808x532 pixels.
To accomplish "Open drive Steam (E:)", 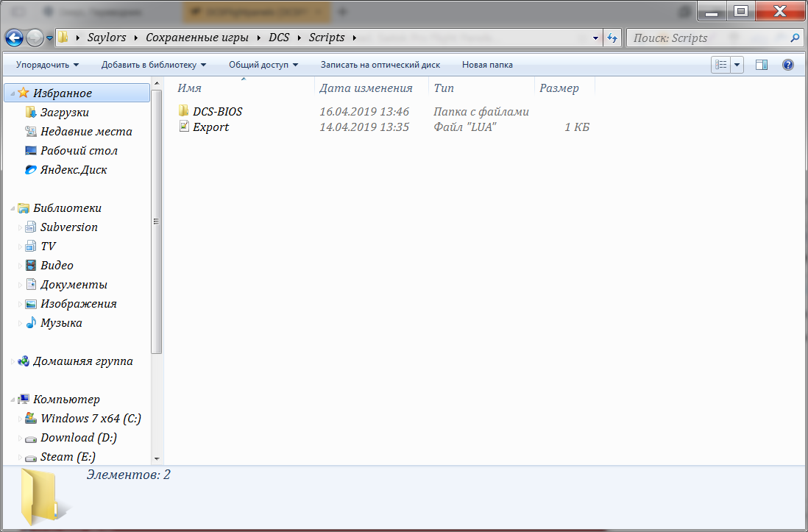I will pos(68,457).
